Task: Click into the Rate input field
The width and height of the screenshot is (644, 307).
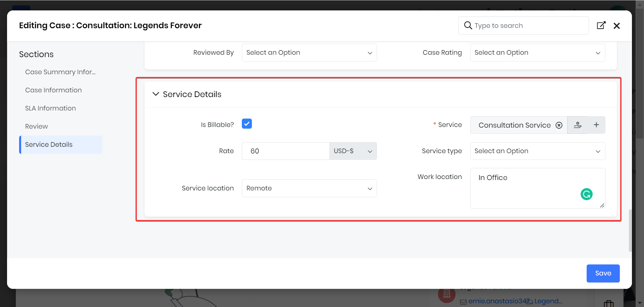Action: pos(285,151)
